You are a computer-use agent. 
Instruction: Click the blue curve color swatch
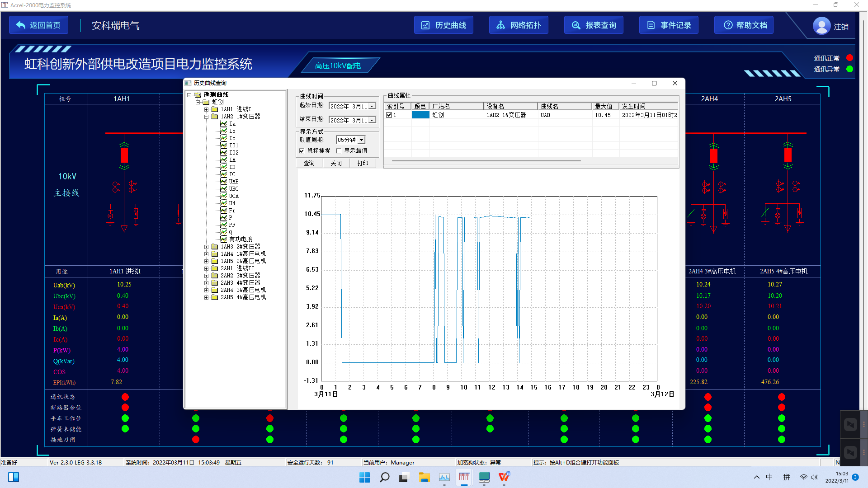coord(420,115)
